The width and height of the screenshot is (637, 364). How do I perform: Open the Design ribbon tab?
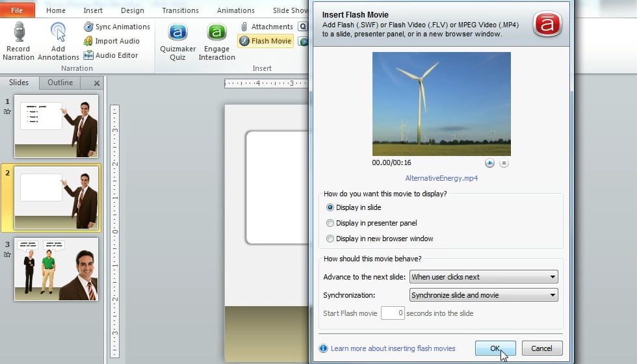coord(133,10)
